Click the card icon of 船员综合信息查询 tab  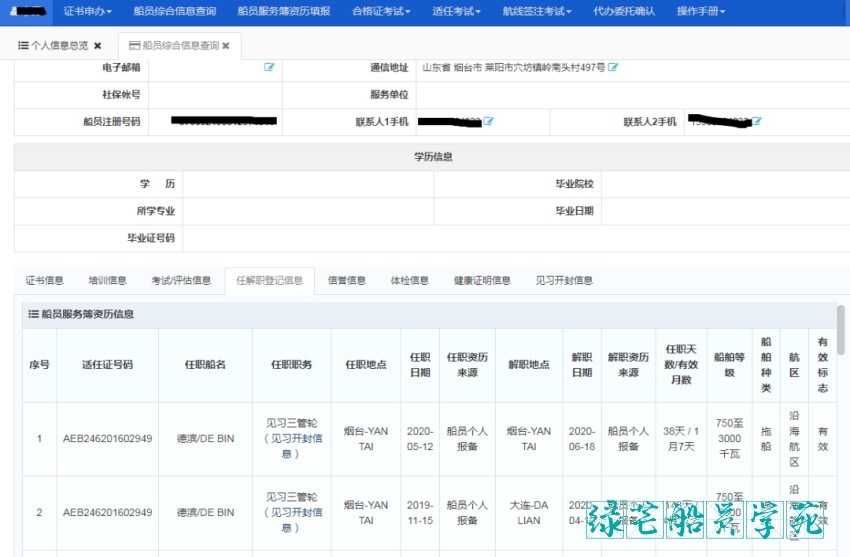134,46
